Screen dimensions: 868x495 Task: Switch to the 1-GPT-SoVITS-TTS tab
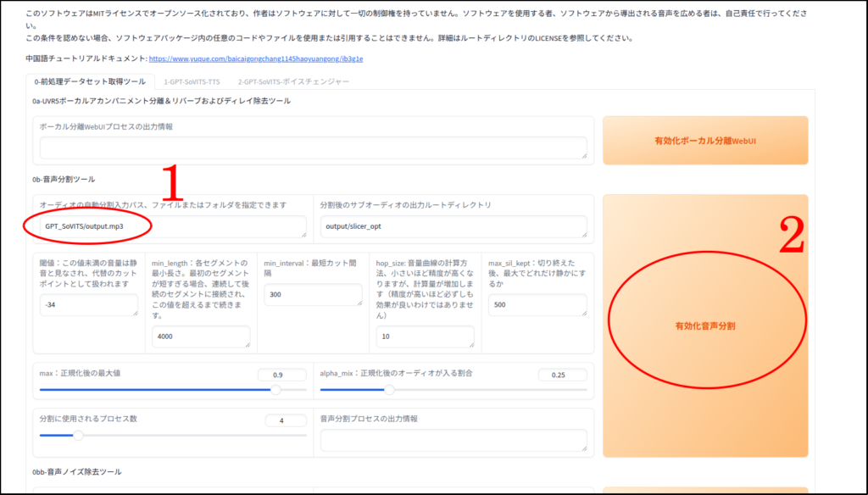(x=192, y=82)
